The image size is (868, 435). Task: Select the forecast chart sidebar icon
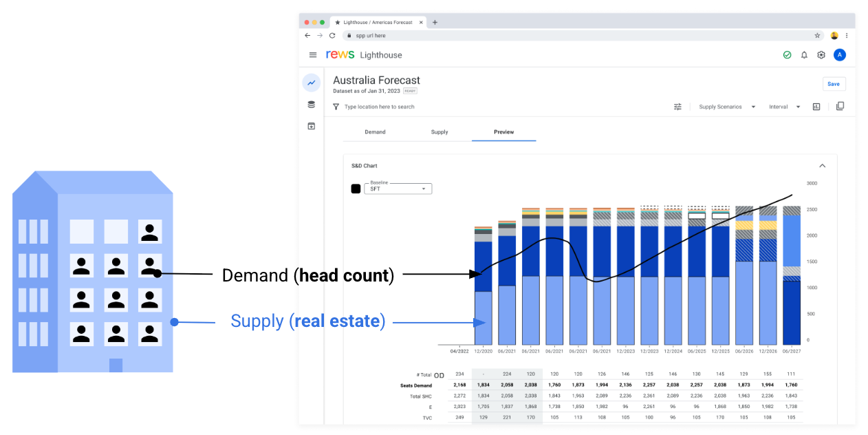point(312,83)
